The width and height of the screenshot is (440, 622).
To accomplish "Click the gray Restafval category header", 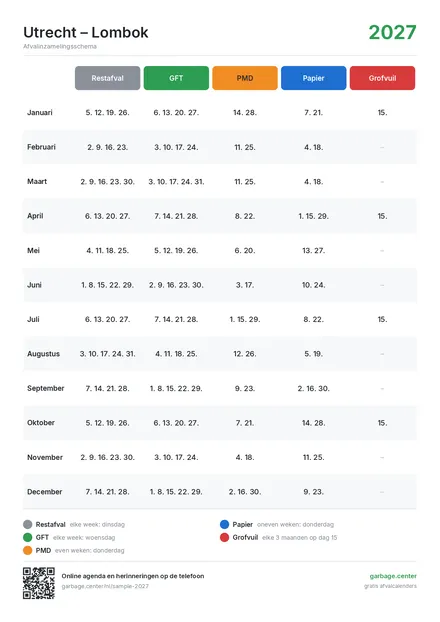I will [107, 78].
